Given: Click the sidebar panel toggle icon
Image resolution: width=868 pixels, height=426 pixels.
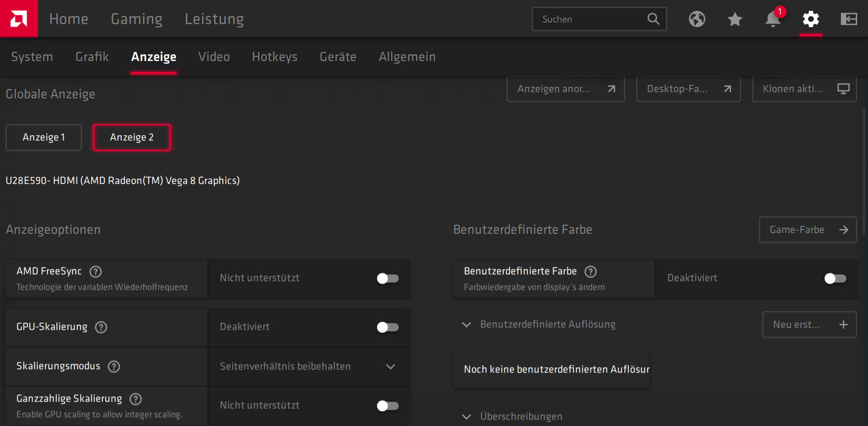Looking at the screenshot, I should pos(849,19).
